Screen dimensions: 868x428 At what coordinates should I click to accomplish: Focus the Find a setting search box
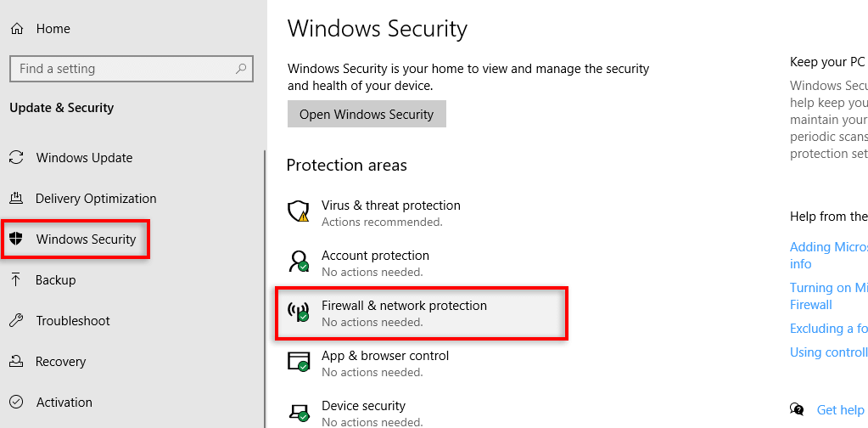click(x=119, y=69)
